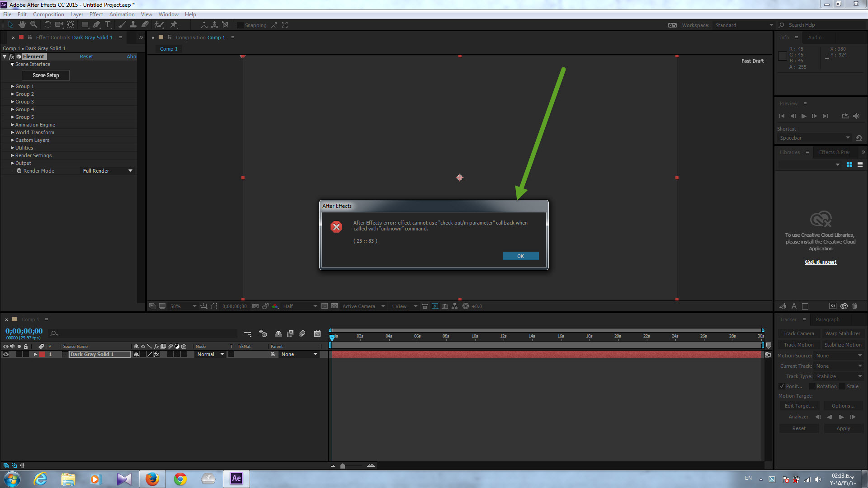This screenshot has height=488, width=868.
Task: Click the reset exposure icon
Action: (x=466, y=306)
